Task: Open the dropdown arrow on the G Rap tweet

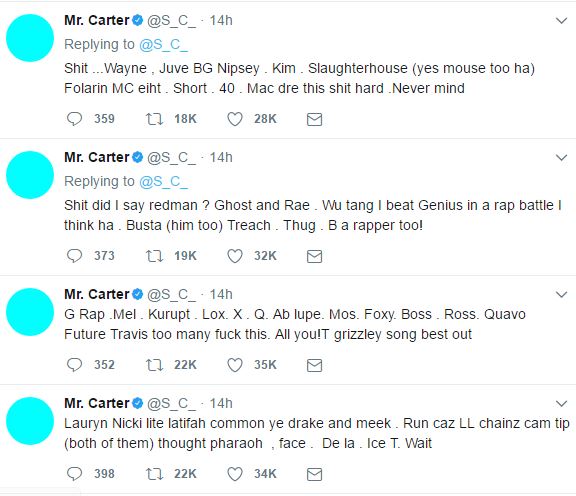Action: point(561,294)
